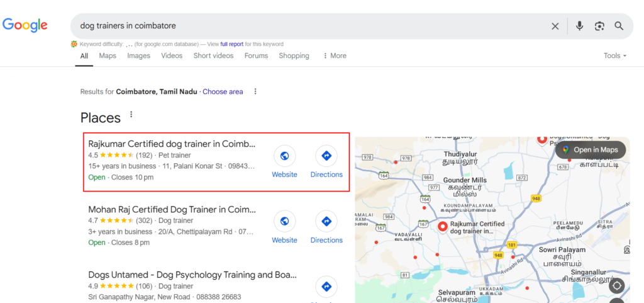Open Mohan Raj dog trainer Website icon
The height and width of the screenshot is (303, 644).
tap(284, 222)
